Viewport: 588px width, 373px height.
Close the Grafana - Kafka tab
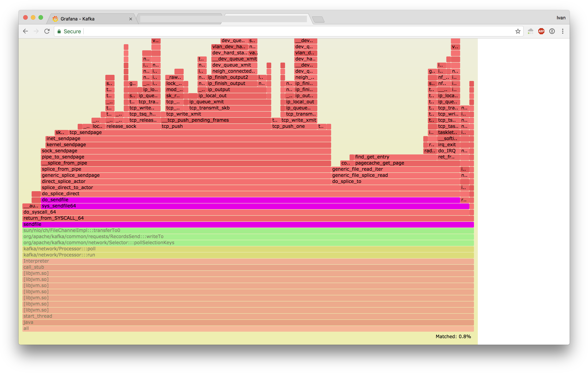131,19
